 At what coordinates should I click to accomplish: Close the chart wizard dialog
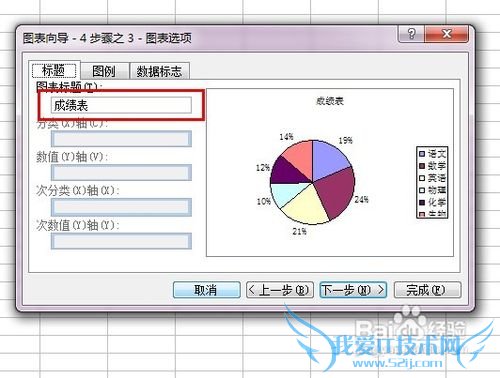point(447,34)
